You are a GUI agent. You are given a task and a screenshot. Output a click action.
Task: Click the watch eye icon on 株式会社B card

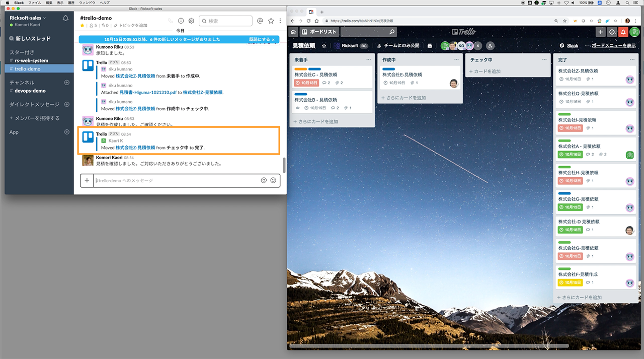pos(297,108)
